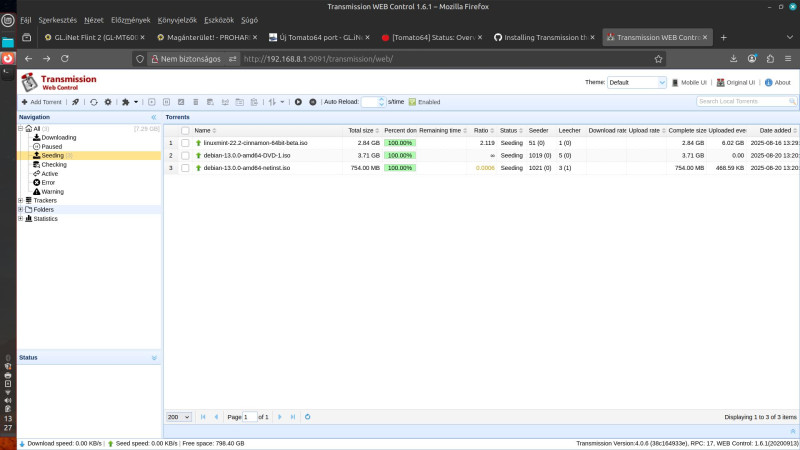Check the debian-13.0.0-amd64-DVD-1.iso row checkbox
Screen dimensions: 800x450
click(x=185, y=155)
